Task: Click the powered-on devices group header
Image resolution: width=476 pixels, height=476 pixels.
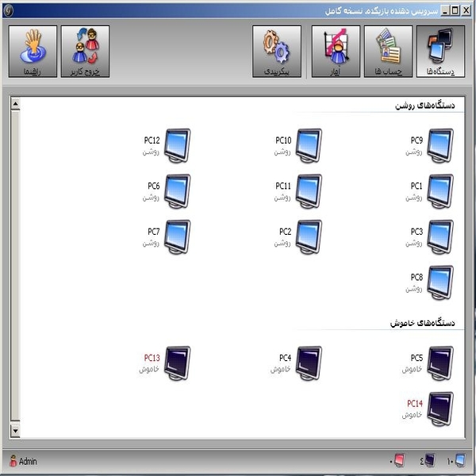Action: point(424,106)
